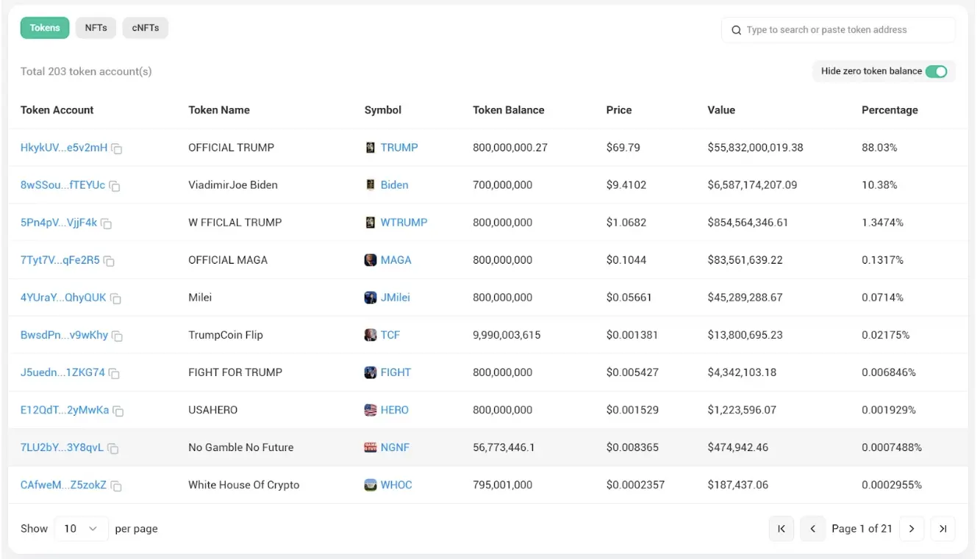Image resolution: width=980 pixels, height=559 pixels.
Task: Open the WTRUMP symbol link
Action: point(404,223)
